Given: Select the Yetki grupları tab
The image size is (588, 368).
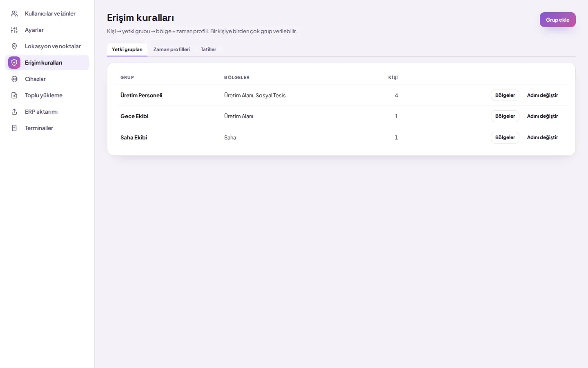Looking at the screenshot, I should pyautogui.click(x=127, y=49).
